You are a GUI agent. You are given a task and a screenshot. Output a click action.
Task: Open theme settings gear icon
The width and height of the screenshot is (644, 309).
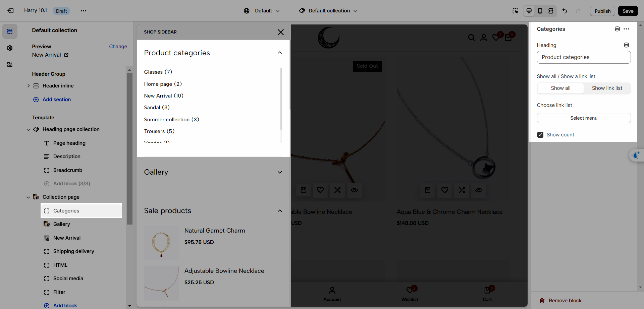10,48
